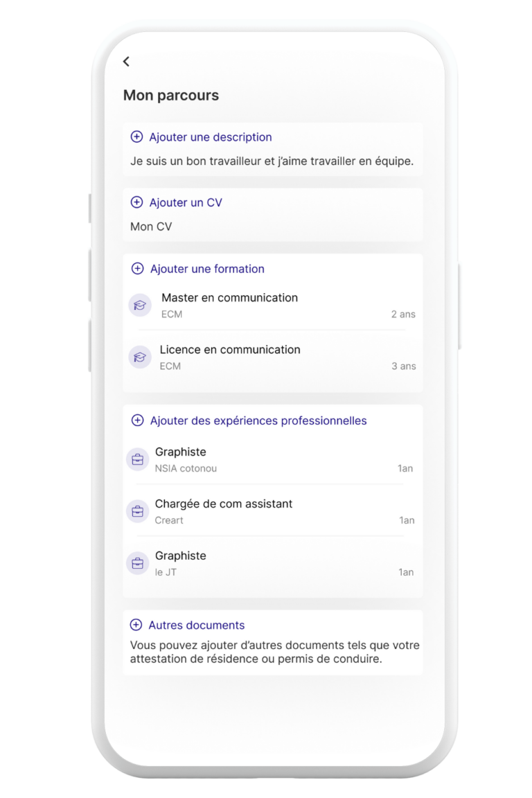The image size is (532, 798).
Task: Click plus icon beside Autres documents
Action: [136, 624]
